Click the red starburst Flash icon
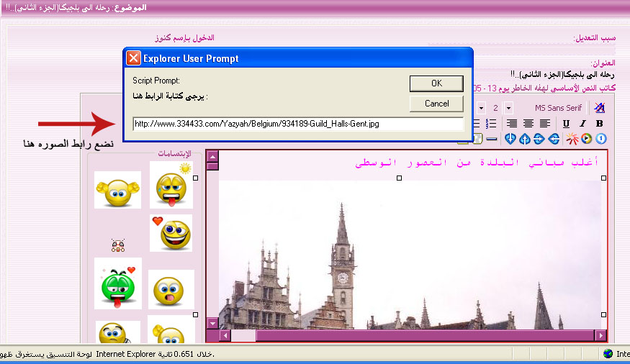The width and height of the screenshot is (630, 364). 572,138
